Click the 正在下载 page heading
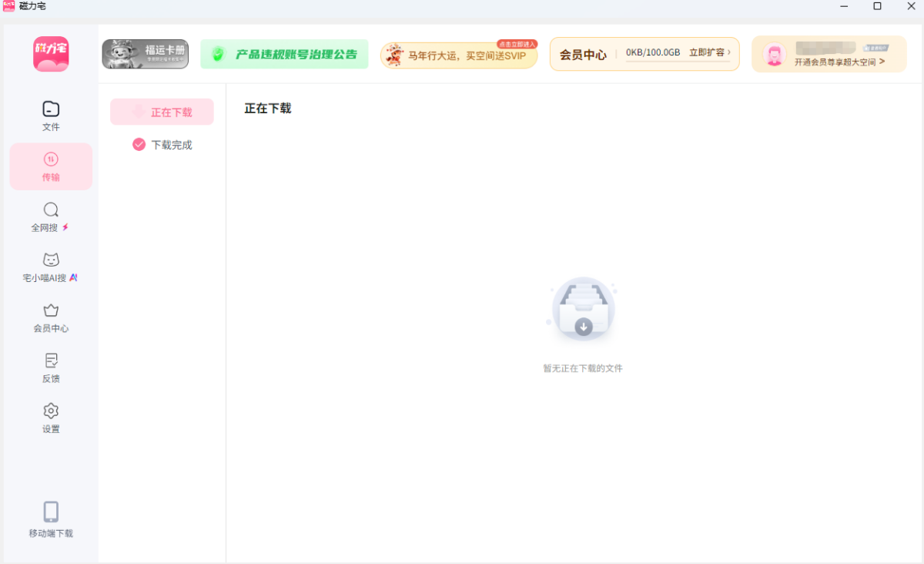Screen dimensions: 924x564 tap(268, 108)
